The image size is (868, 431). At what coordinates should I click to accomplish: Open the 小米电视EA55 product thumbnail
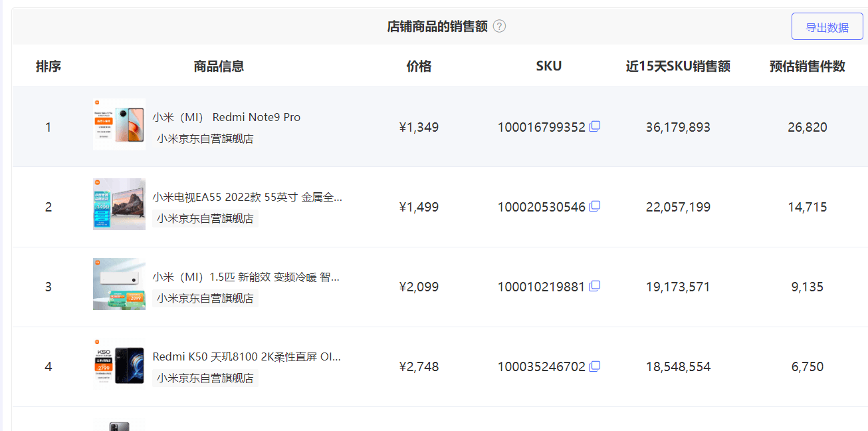pyautogui.click(x=119, y=204)
